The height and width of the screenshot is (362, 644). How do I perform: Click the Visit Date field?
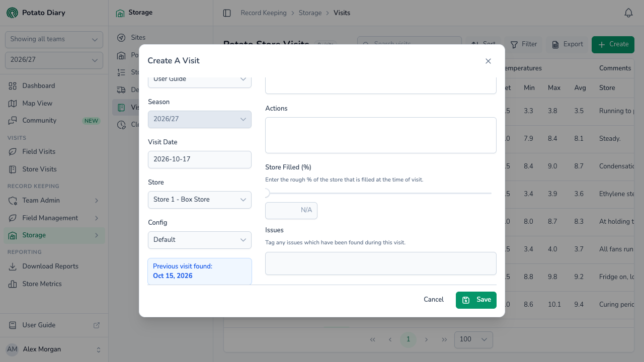pyautogui.click(x=200, y=159)
